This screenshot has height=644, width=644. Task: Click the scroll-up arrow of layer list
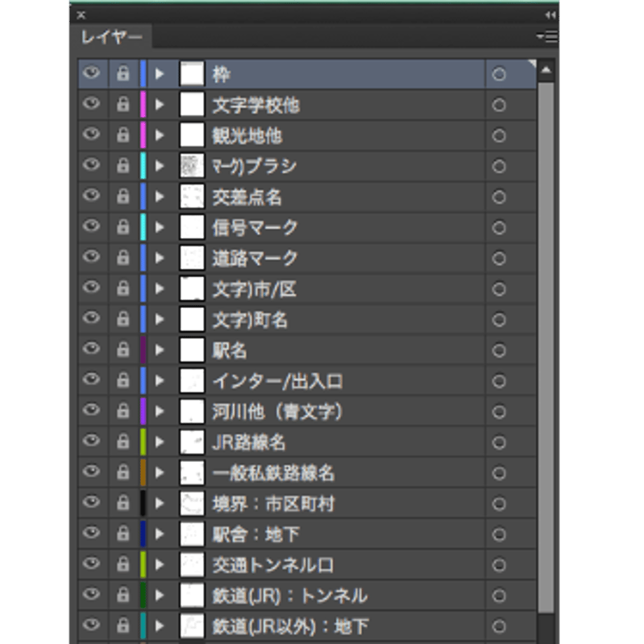546,70
